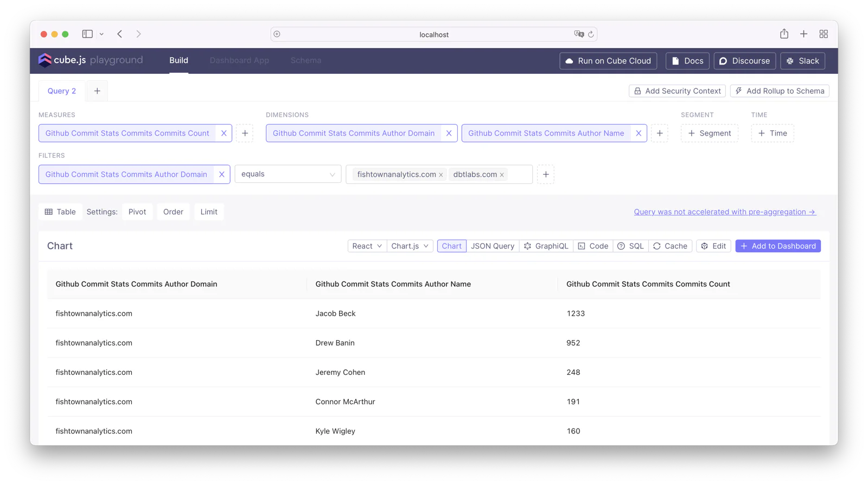Remove dbtlabs.com filter value tag
Screen dimensions: 868x485
click(x=502, y=175)
